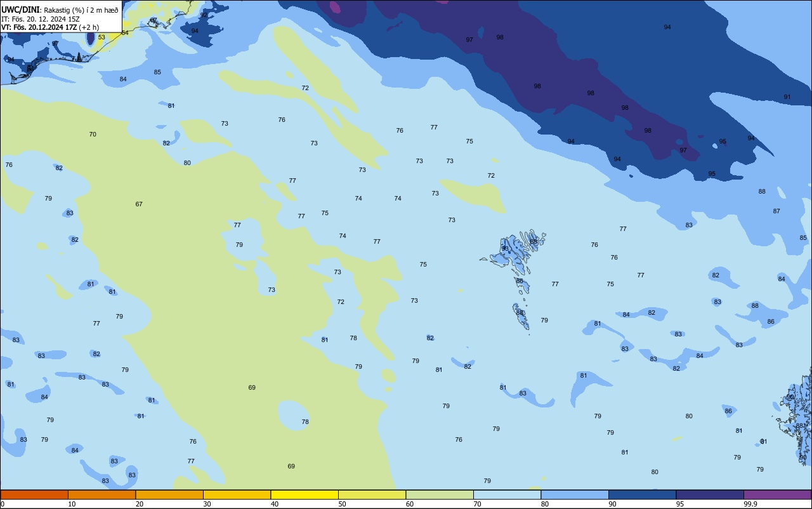Select the medium blue 80–90 legend segment
The height and width of the screenshot is (509, 812).
tap(575, 494)
